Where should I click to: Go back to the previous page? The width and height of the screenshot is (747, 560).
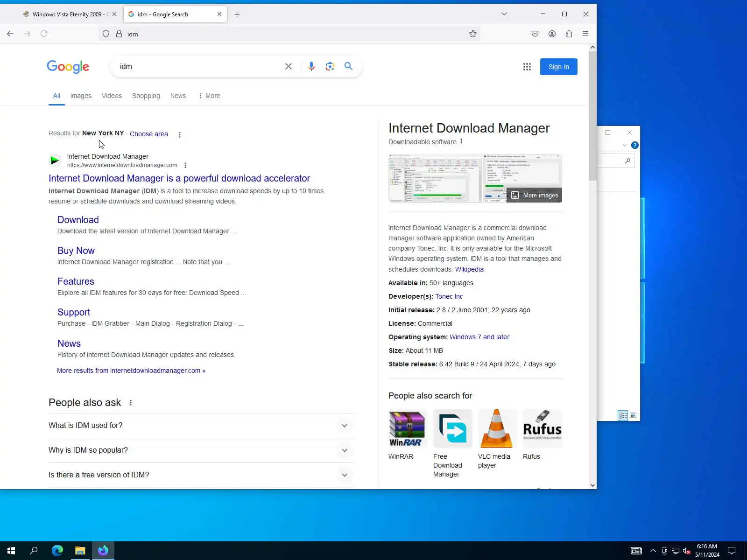[10, 34]
